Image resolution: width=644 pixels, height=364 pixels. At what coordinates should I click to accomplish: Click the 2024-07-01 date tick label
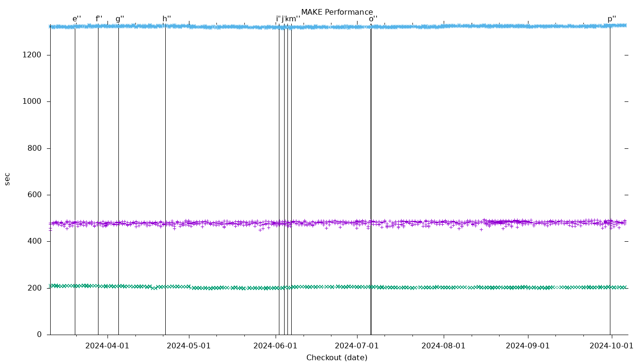357,346
